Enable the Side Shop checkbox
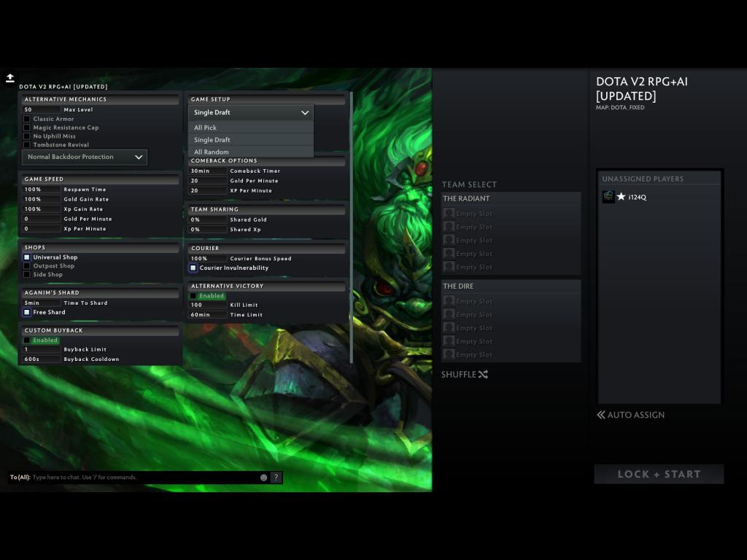Screen dimensions: 747x560 click(27, 274)
